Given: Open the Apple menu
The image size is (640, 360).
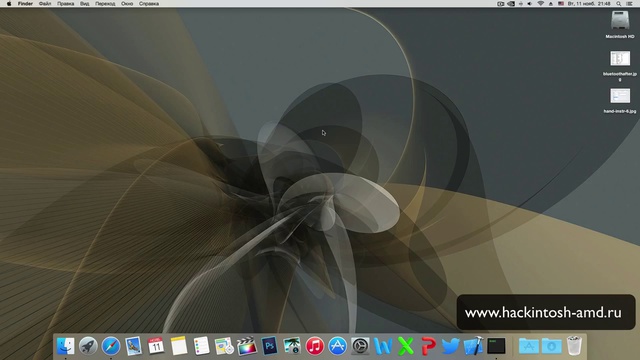Looking at the screenshot, I should [9, 4].
